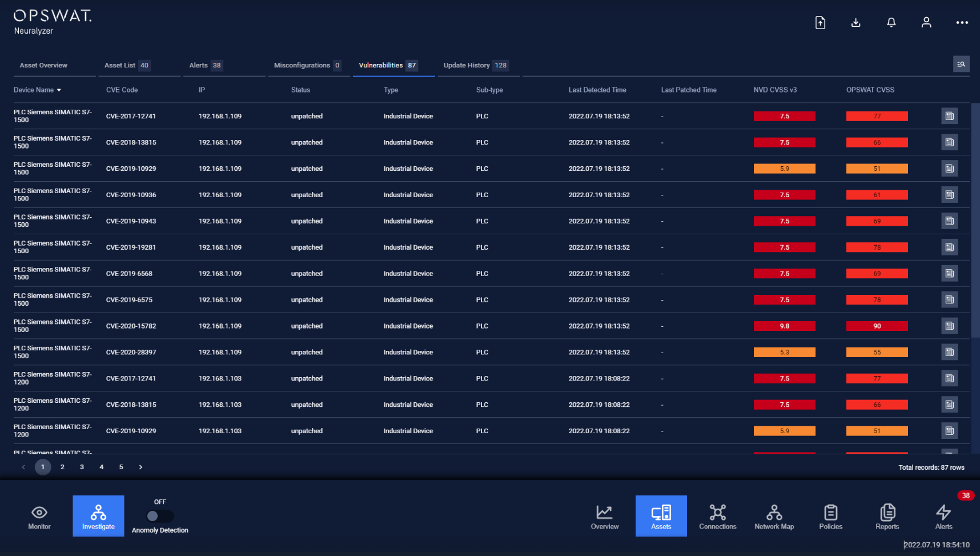Click the upload file icon in header
This screenshot has height=556, width=980.
[x=820, y=23]
